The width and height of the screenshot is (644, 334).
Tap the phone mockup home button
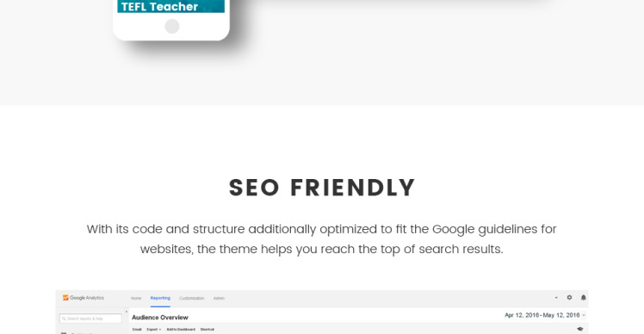(172, 27)
